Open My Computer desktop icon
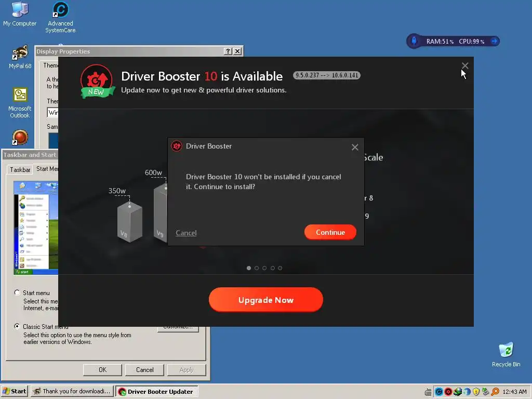Screen dimensions: 532x399 tap(20, 14)
